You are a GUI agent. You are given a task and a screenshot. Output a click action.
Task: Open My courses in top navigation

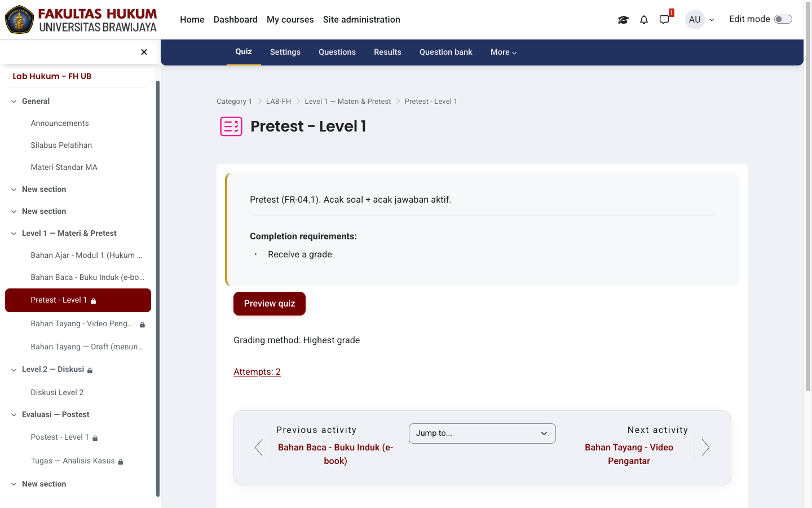click(x=290, y=20)
